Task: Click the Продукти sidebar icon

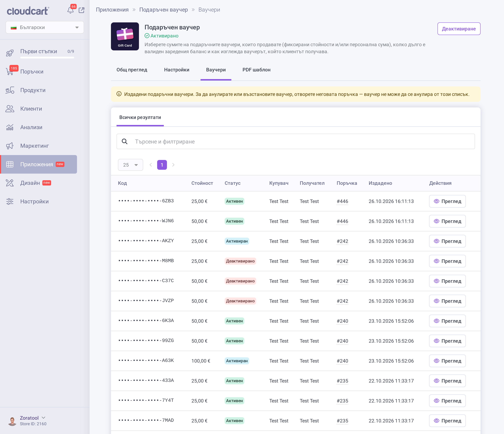Action: tap(10, 90)
